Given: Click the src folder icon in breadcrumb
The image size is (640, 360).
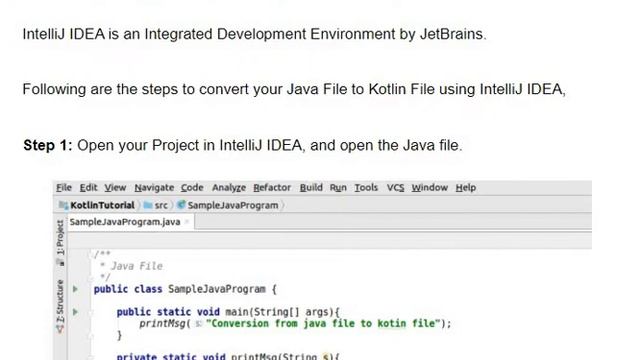Looking at the screenshot, I should coord(148,205).
